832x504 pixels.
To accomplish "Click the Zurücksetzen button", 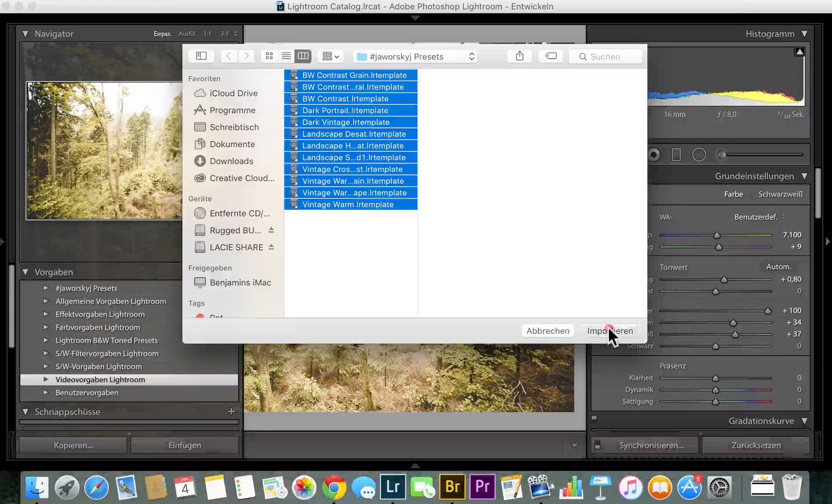I will pyautogui.click(x=756, y=445).
